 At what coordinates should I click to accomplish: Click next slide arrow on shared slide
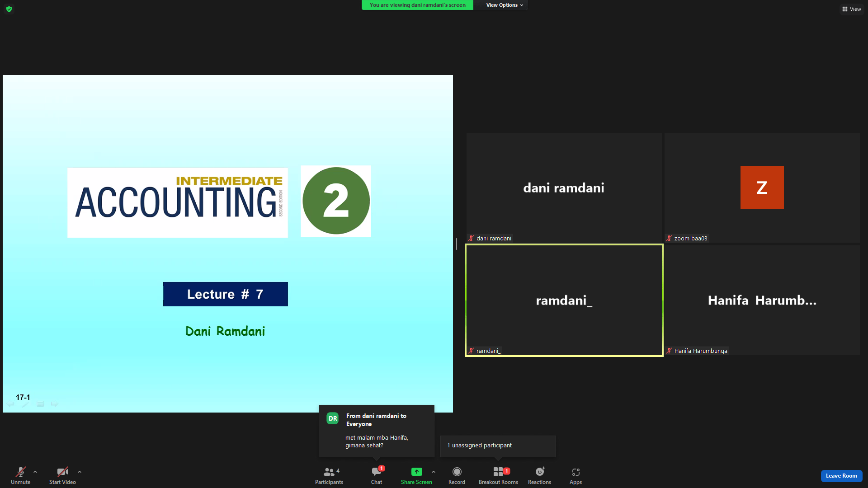(x=55, y=404)
